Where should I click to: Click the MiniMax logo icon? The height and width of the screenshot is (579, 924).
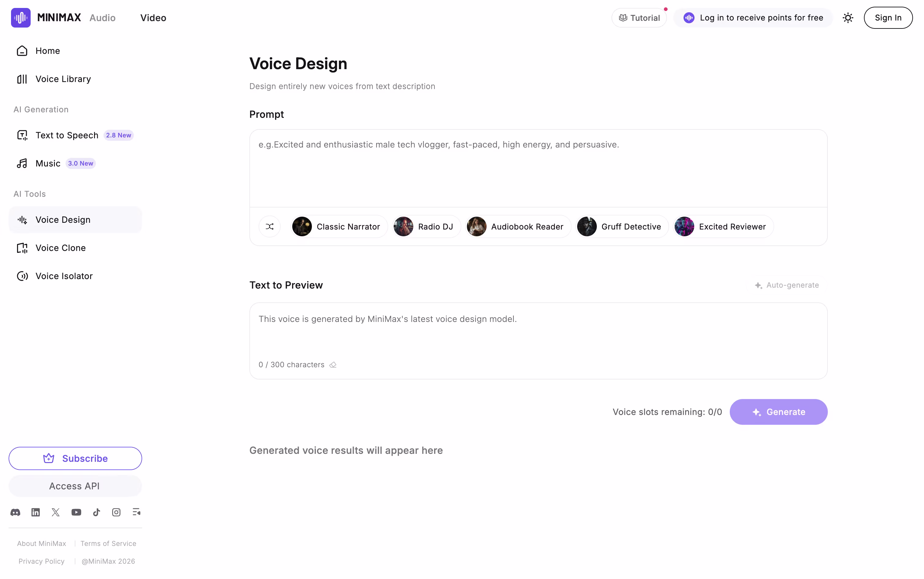coord(21,18)
